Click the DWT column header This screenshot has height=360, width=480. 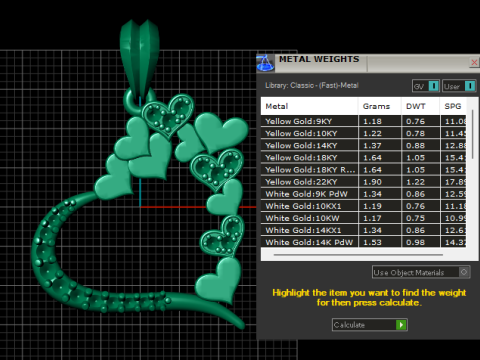(420, 106)
